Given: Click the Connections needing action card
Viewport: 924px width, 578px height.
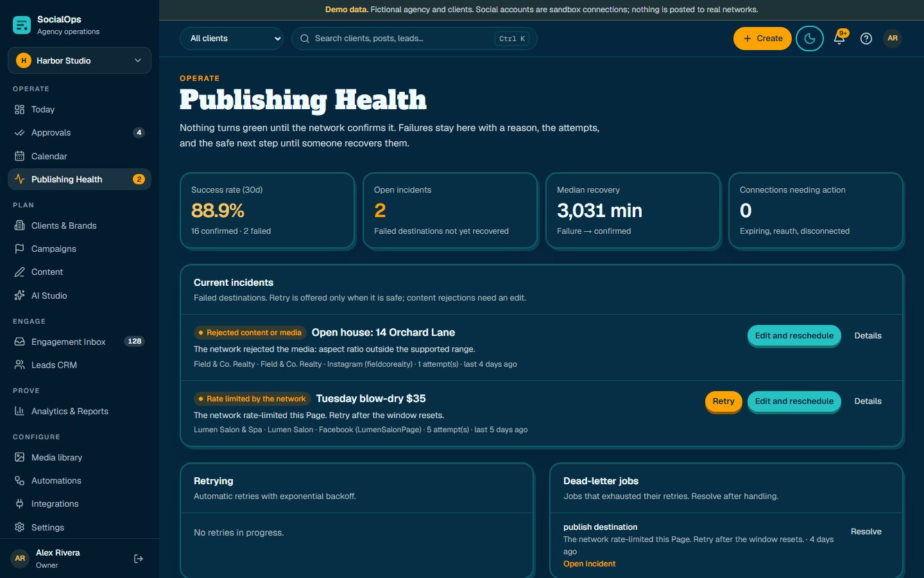Looking at the screenshot, I should (816, 210).
